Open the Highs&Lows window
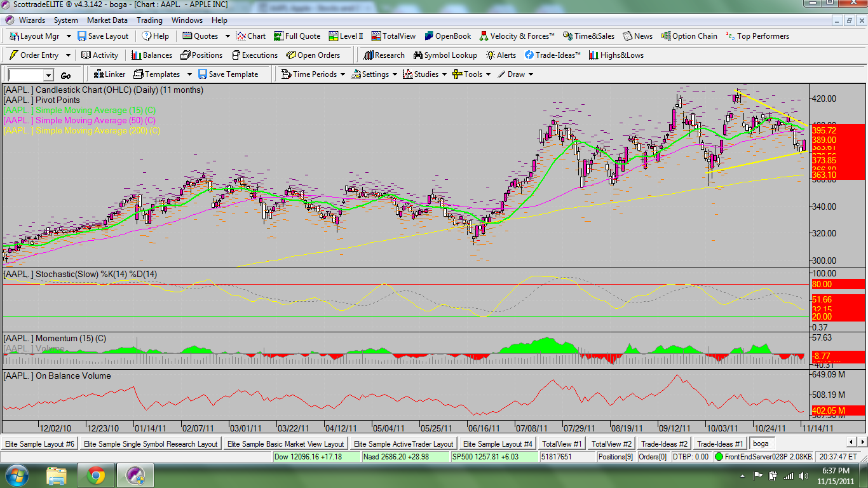The height and width of the screenshot is (488, 868). click(x=616, y=55)
